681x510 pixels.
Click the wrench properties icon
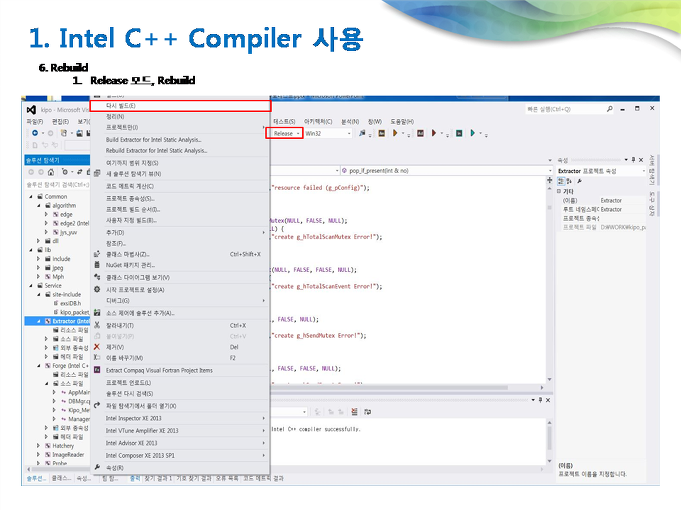point(97,467)
